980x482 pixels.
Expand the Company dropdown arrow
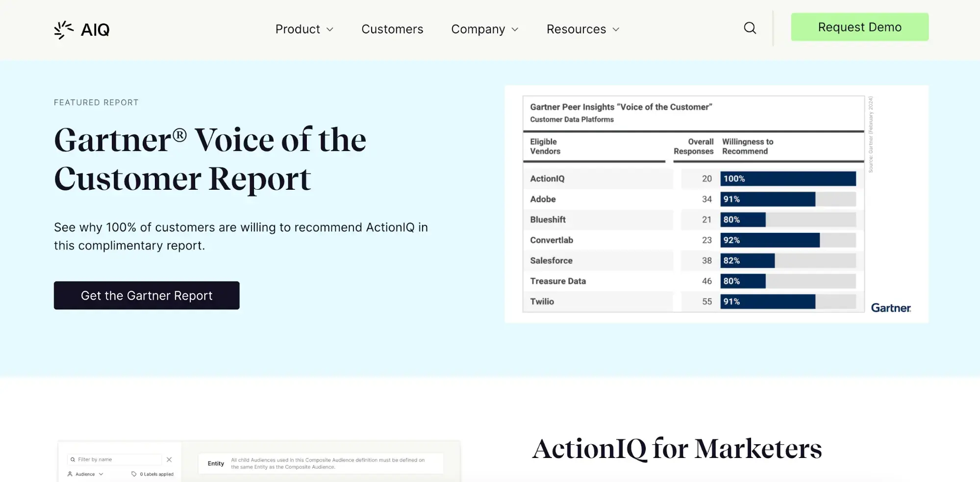point(515,29)
